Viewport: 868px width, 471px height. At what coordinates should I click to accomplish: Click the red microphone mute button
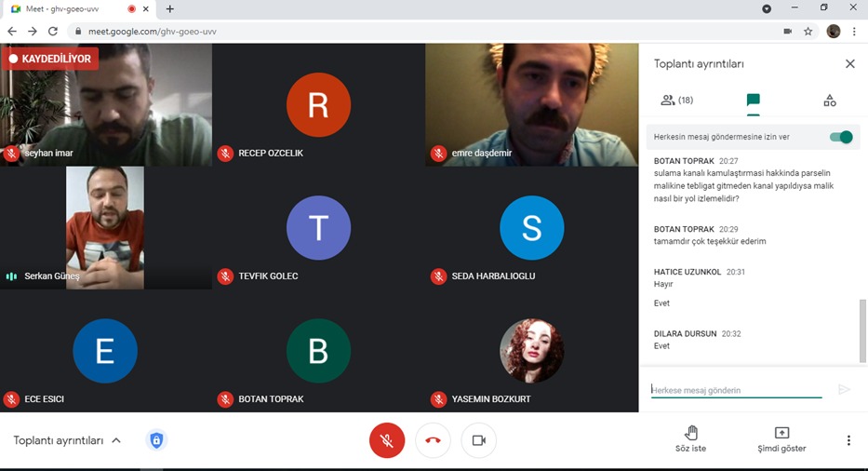point(387,440)
